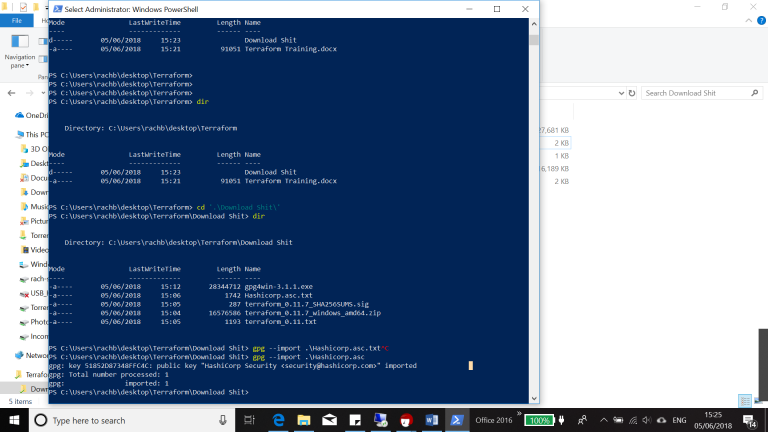Screen dimensions: 768x432
Task: Open Microsoft Word from the taskbar
Action: point(432,420)
